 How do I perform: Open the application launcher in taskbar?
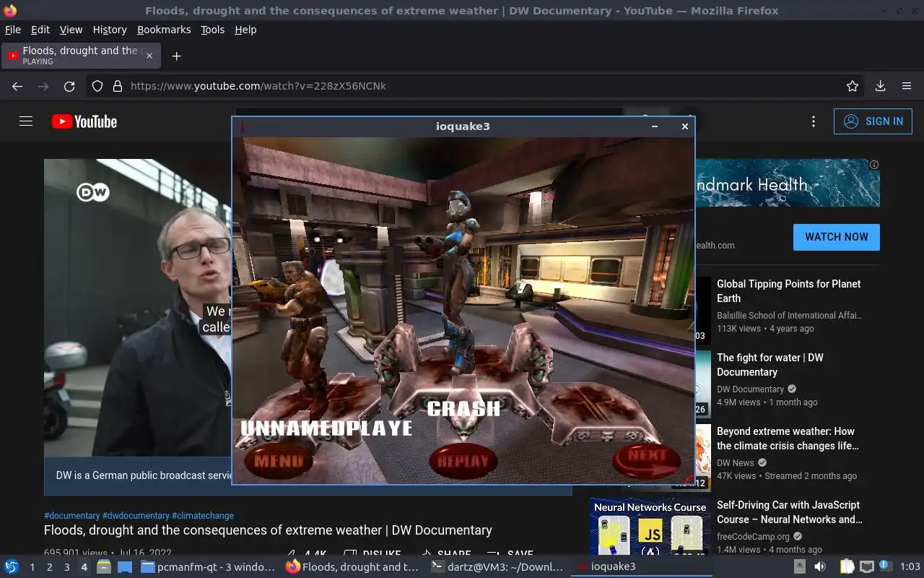[x=11, y=567]
